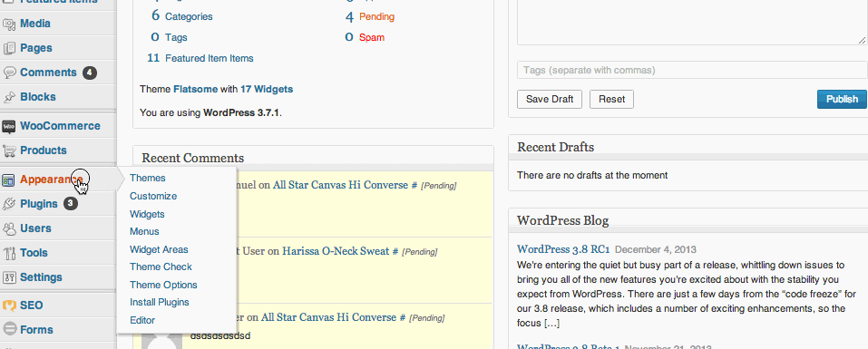Click the Pages sidebar icon

point(9,48)
